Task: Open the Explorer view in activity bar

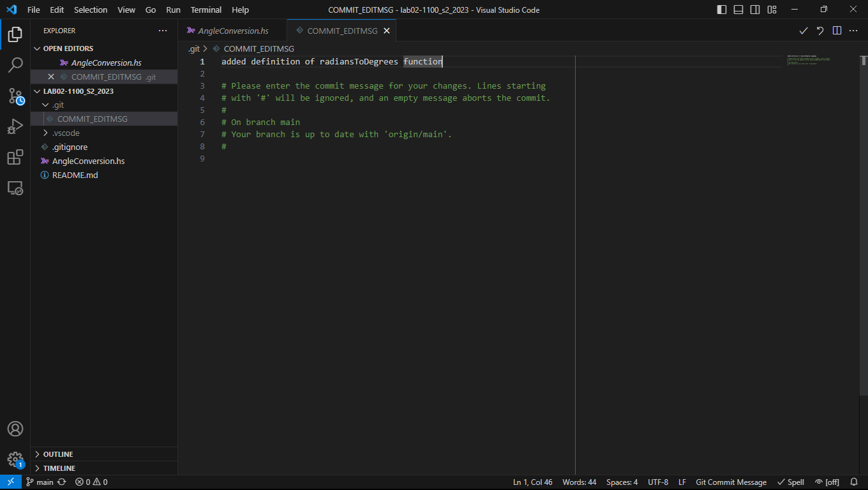Action: pos(15,34)
